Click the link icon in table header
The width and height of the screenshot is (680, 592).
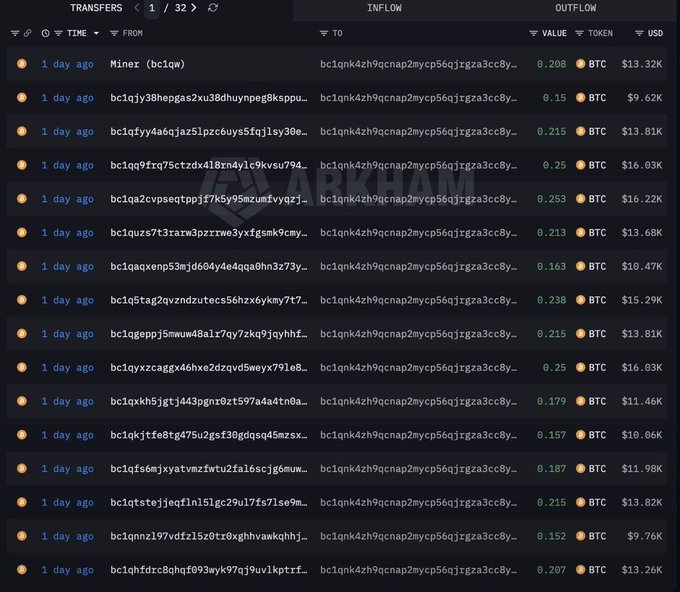tap(27, 33)
